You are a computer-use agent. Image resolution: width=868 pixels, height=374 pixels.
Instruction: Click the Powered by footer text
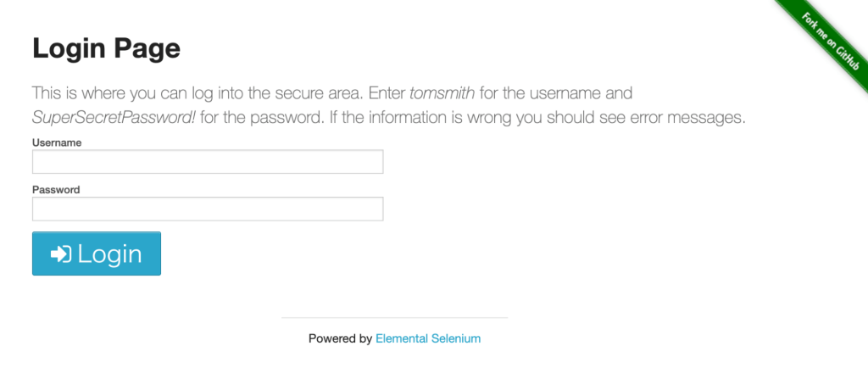(340, 338)
